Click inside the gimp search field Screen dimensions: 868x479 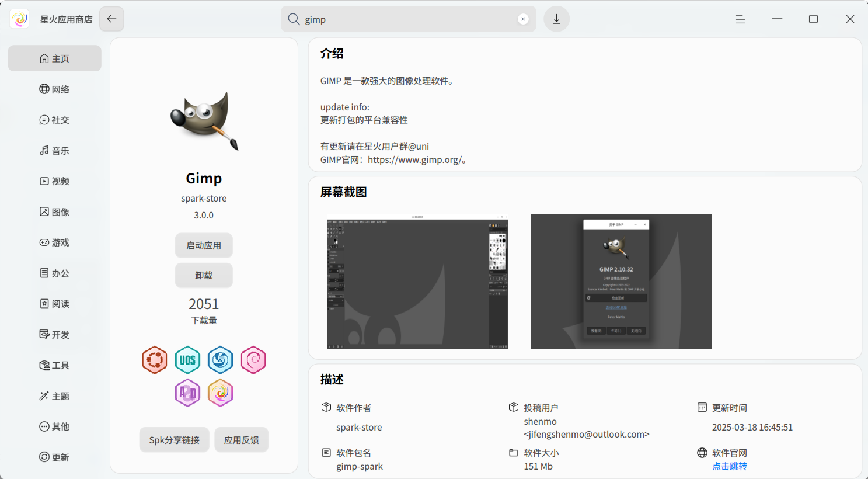(409, 19)
